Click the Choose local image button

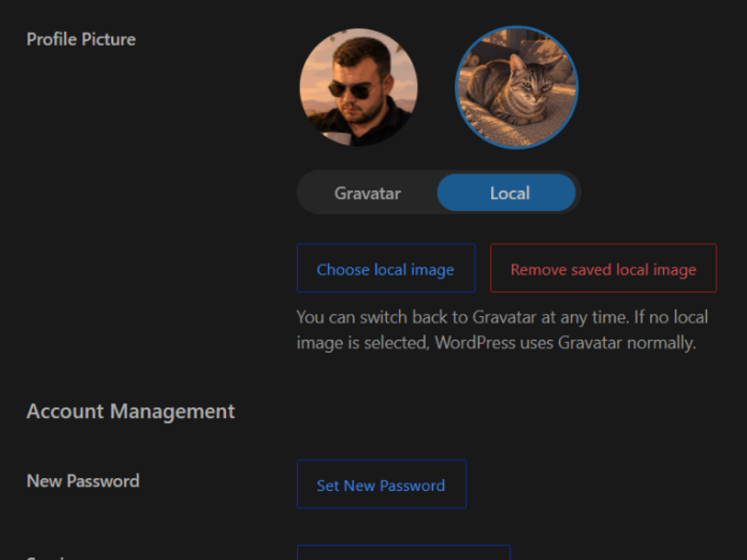coord(386,268)
